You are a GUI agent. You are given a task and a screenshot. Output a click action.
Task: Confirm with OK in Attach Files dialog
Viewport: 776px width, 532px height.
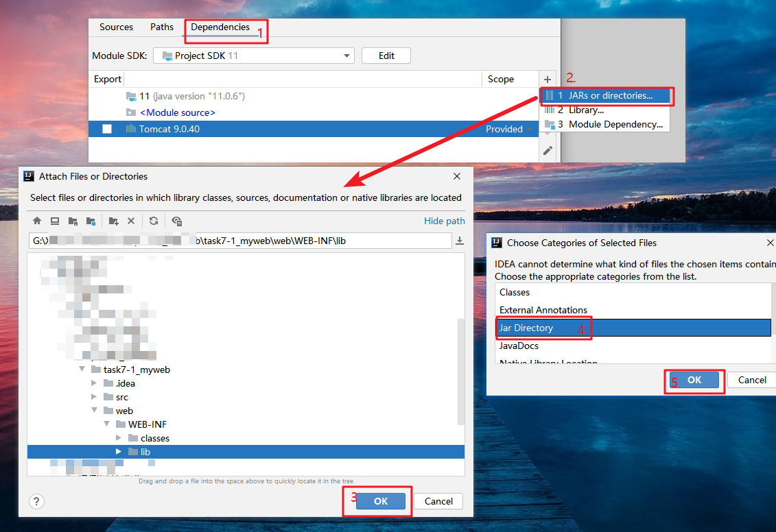click(381, 501)
